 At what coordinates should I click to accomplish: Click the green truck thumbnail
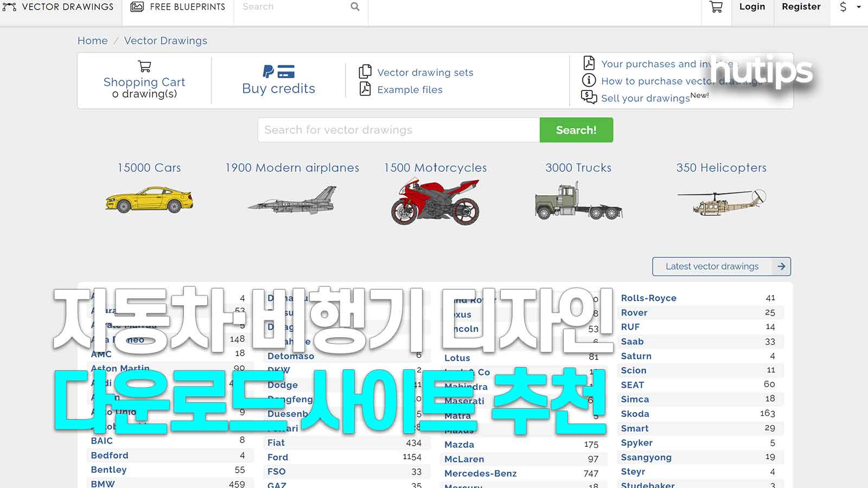[578, 201]
